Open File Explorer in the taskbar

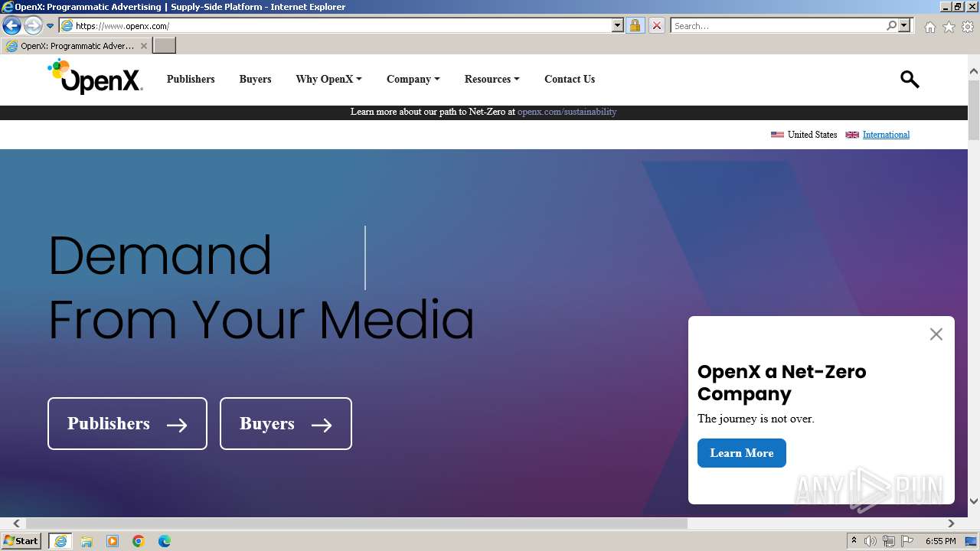pyautogui.click(x=87, y=541)
